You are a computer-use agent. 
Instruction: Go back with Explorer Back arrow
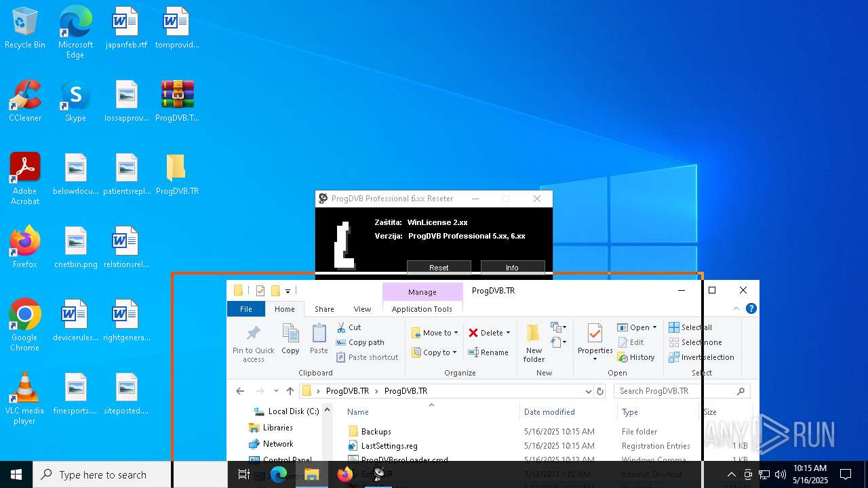[240, 391]
